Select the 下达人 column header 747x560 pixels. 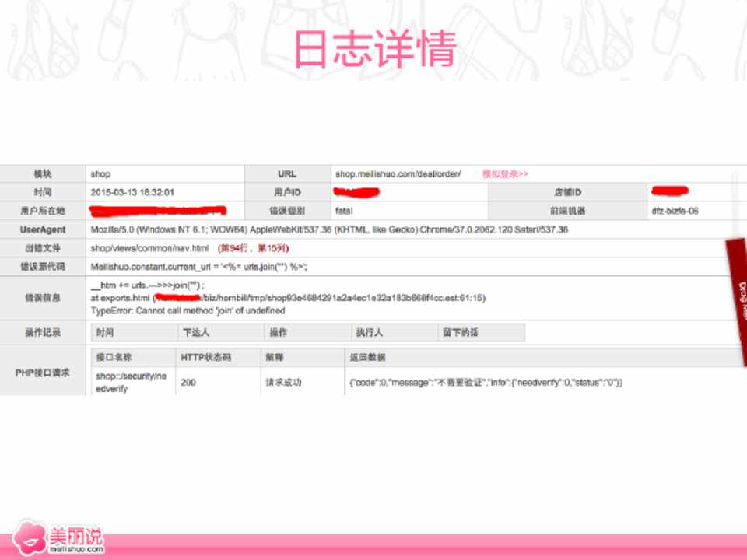pyautogui.click(x=194, y=333)
